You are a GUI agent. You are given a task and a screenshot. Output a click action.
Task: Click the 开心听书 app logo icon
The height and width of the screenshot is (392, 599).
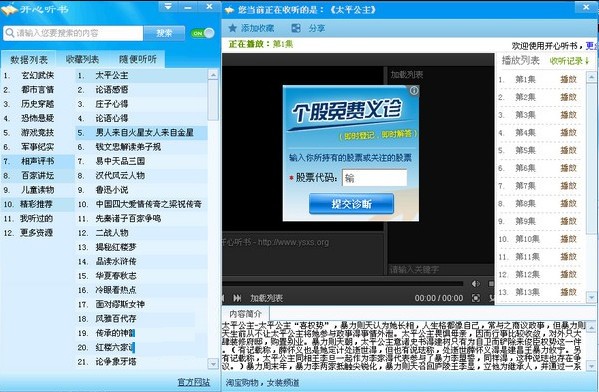pos(9,9)
